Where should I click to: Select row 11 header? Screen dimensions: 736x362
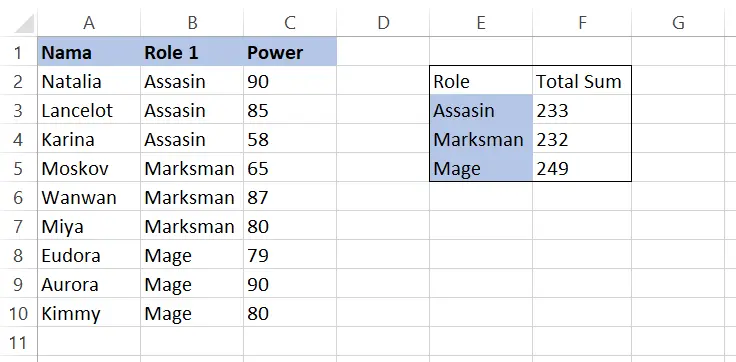click(18, 343)
